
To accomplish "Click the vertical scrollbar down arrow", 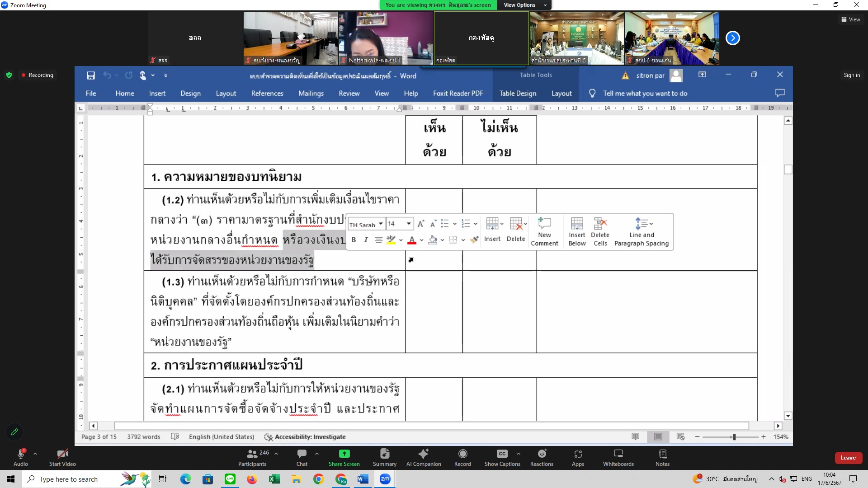I will click(x=788, y=416).
